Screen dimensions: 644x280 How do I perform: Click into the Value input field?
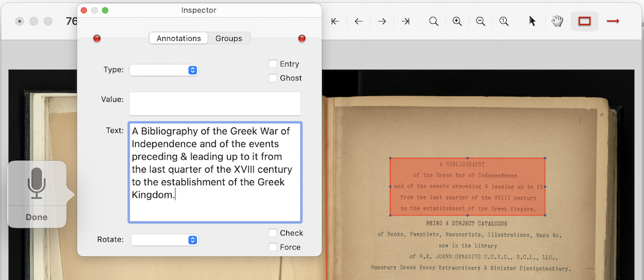pyautogui.click(x=214, y=104)
